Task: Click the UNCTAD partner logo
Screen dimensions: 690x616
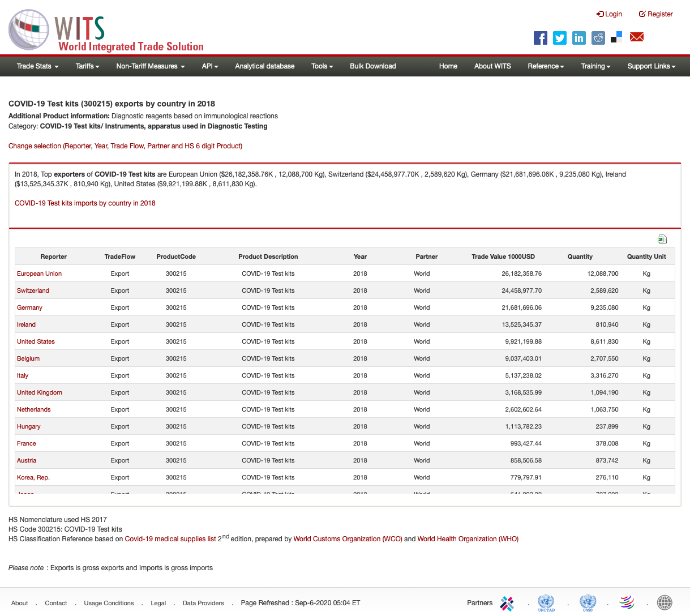Action: 546,602
